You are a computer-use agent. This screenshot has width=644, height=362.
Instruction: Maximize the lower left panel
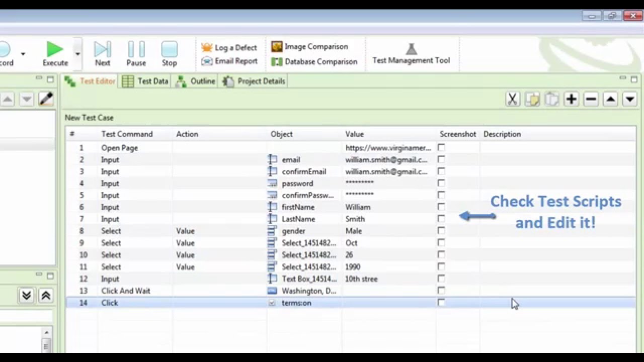(x=50, y=276)
